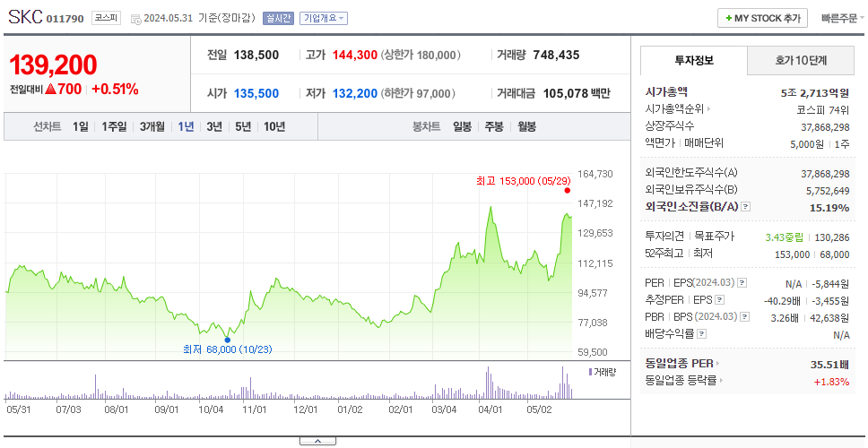
Task: Click 저가 value 132,200
Action: click(355, 93)
